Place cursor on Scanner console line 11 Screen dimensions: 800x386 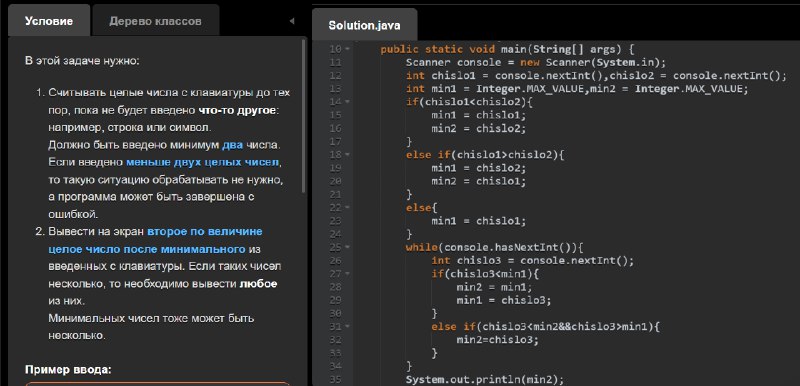click(x=536, y=63)
